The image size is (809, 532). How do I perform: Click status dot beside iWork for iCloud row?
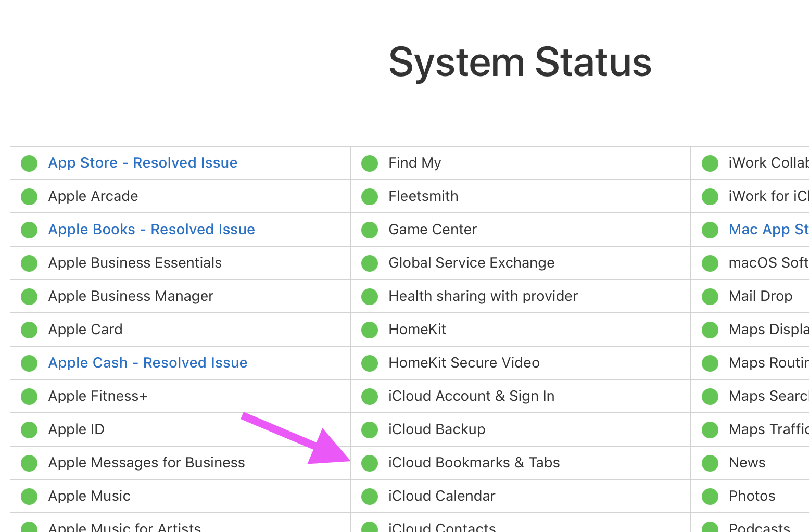coord(710,197)
